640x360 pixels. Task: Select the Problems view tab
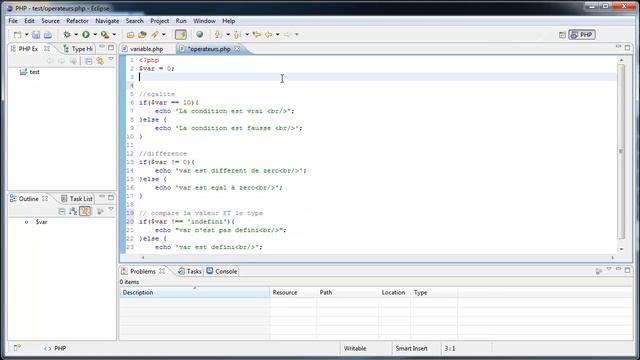143,271
